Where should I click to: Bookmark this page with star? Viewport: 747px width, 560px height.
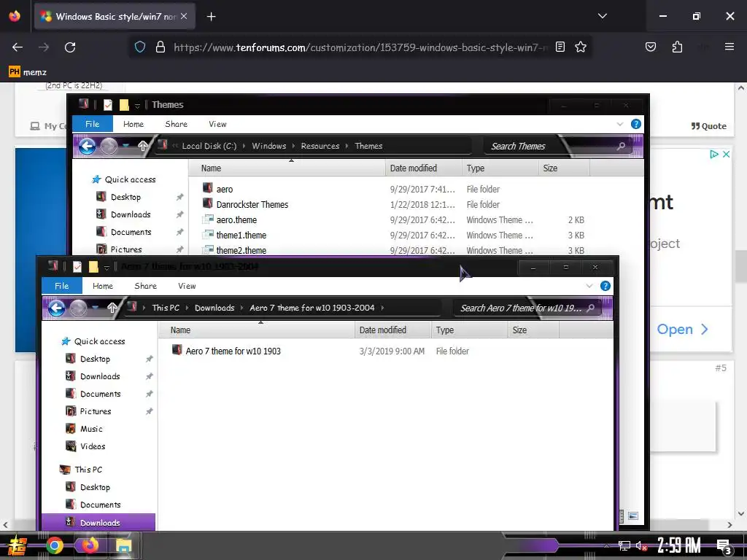click(580, 47)
